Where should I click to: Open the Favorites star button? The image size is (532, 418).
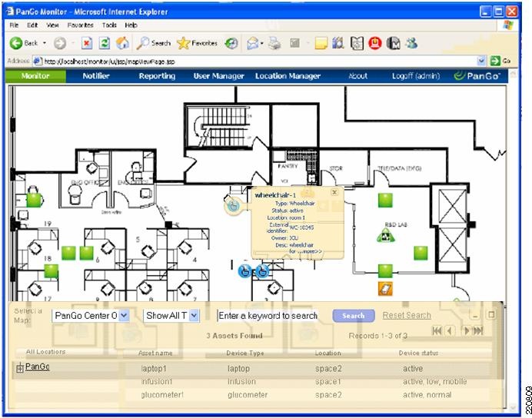(197, 43)
